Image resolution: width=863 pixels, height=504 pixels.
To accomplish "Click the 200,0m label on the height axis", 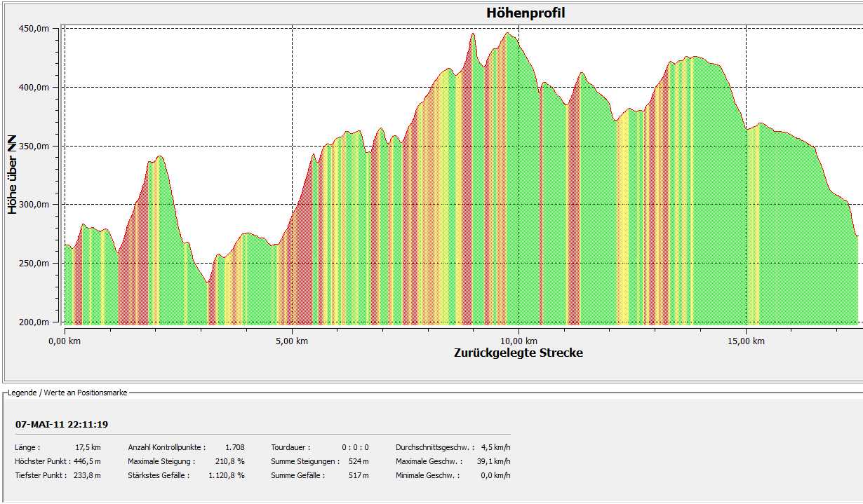I will point(34,322).
